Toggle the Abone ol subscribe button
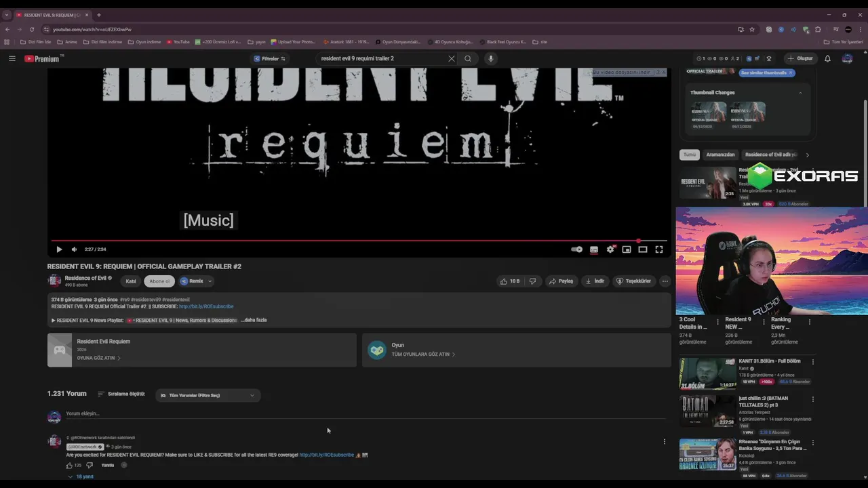 pos(159,281)
